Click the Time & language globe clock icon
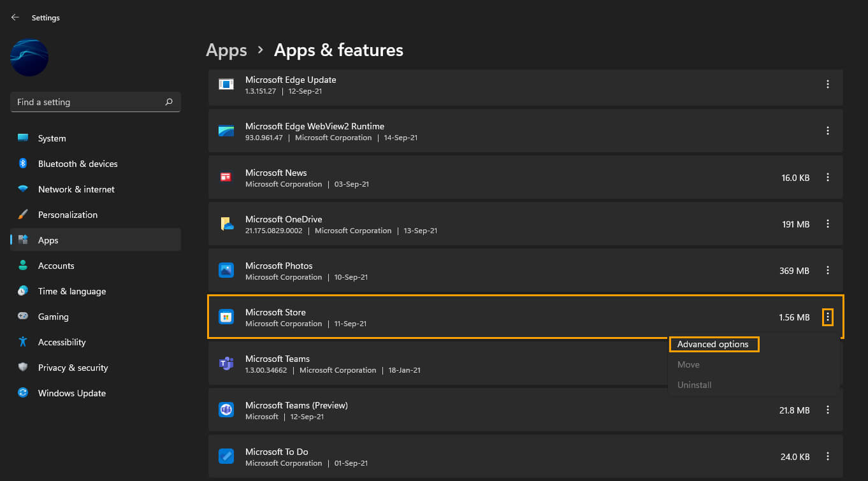Image resolution: width=868 pixels, height=481 pixels. [23, 291]
